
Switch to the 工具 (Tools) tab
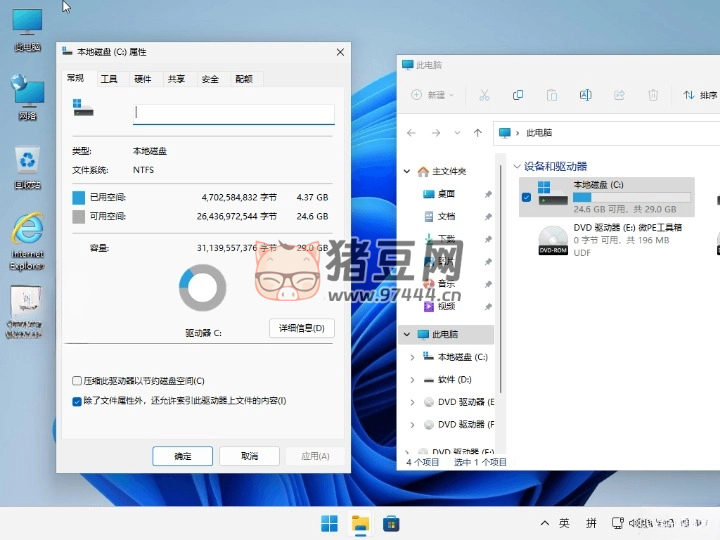click(109, 79)
